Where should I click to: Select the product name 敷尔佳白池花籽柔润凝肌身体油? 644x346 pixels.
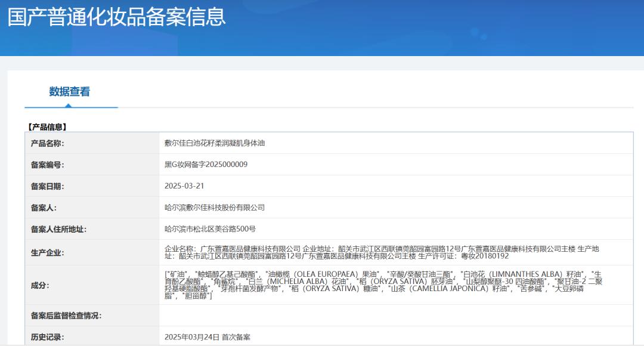pos(215,143)
